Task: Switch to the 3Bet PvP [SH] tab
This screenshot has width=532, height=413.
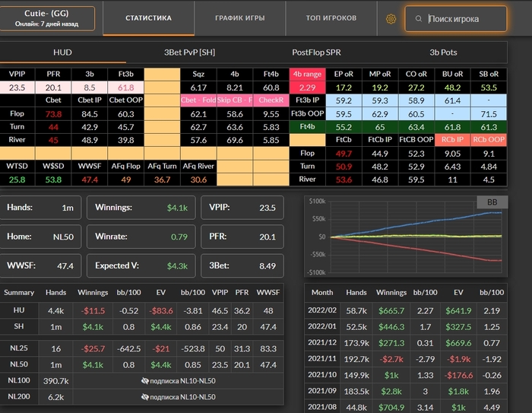Action: tap(189, 52)
